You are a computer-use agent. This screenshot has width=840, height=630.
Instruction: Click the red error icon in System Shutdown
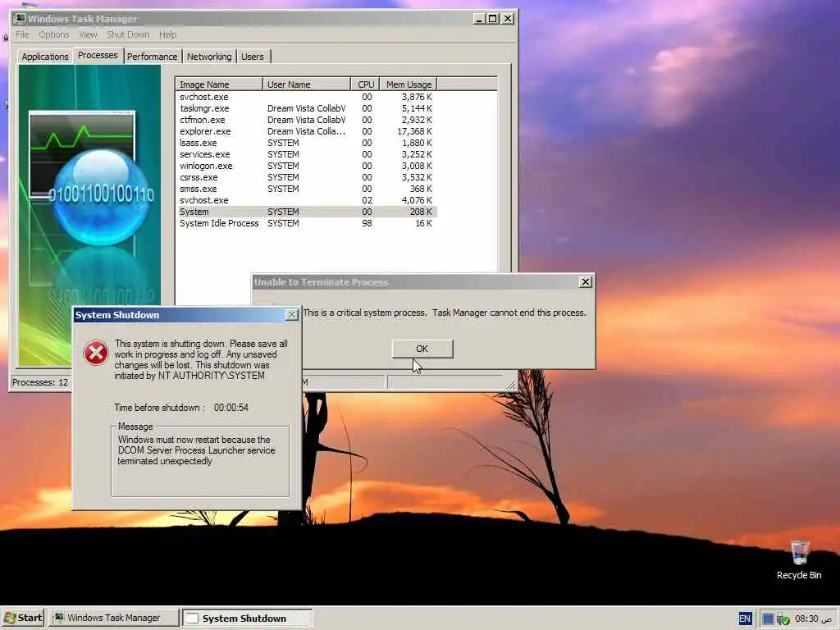[96, 353]
